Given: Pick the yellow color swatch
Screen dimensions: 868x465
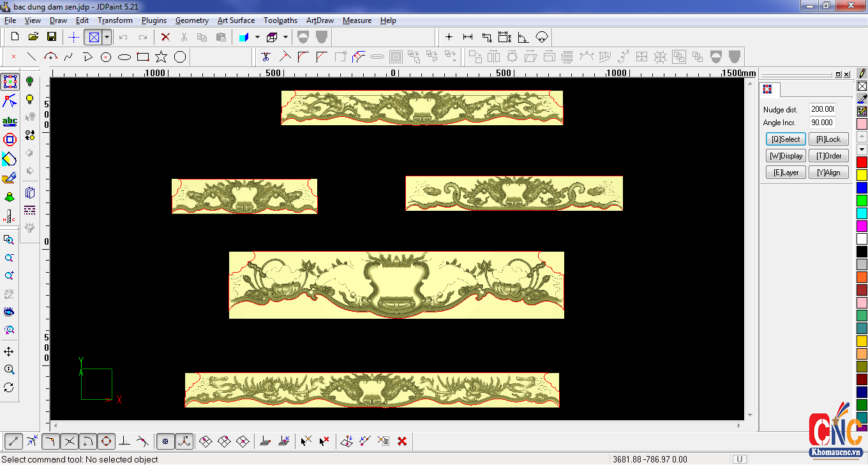Looking at the screenshot, I should pyautogui.click(x=862, y=174).
